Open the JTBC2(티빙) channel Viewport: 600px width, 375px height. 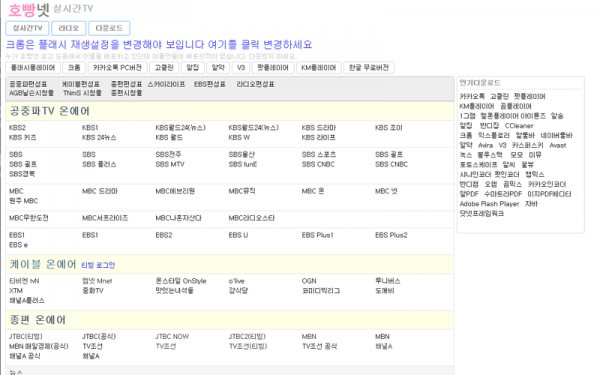(247, 337)
